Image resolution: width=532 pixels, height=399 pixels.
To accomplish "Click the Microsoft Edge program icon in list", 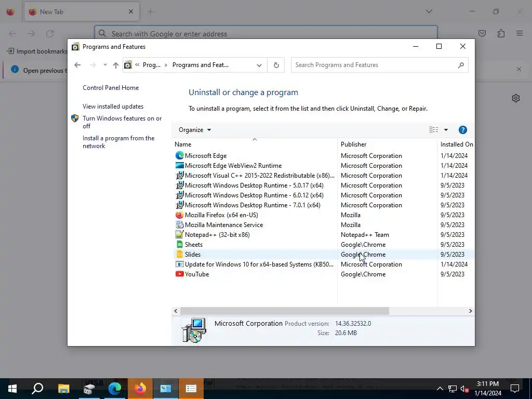I will coord(179,156).
